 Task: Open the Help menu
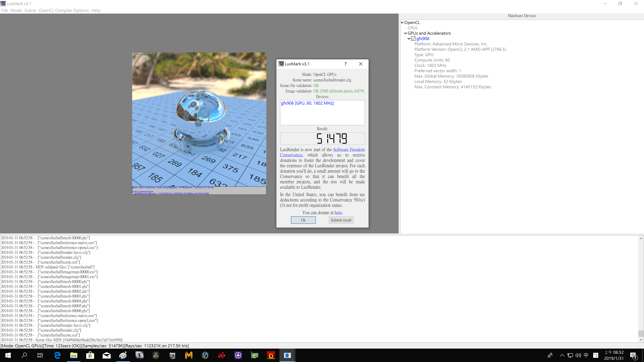[96, 10]
